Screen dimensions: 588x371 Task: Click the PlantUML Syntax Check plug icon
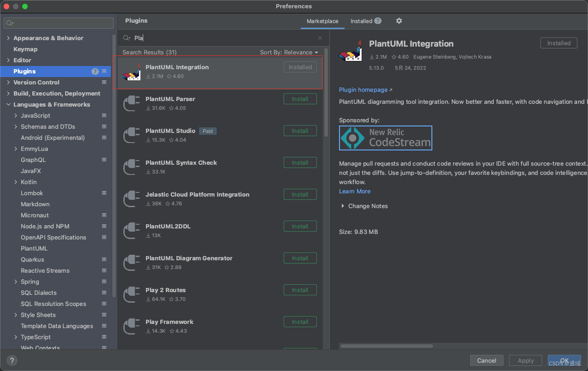132,167
